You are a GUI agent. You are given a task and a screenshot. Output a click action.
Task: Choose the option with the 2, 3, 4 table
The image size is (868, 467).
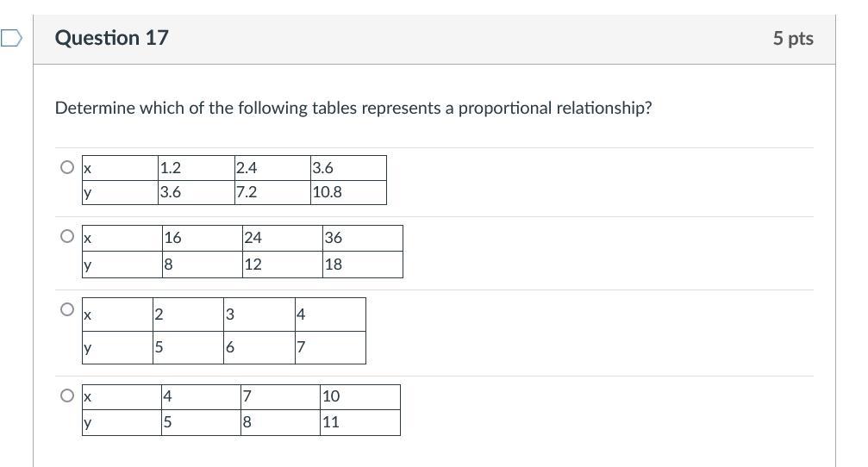tap(67, 309)
